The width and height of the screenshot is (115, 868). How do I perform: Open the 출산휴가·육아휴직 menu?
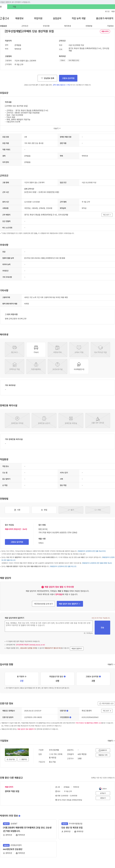pos(104,19)
